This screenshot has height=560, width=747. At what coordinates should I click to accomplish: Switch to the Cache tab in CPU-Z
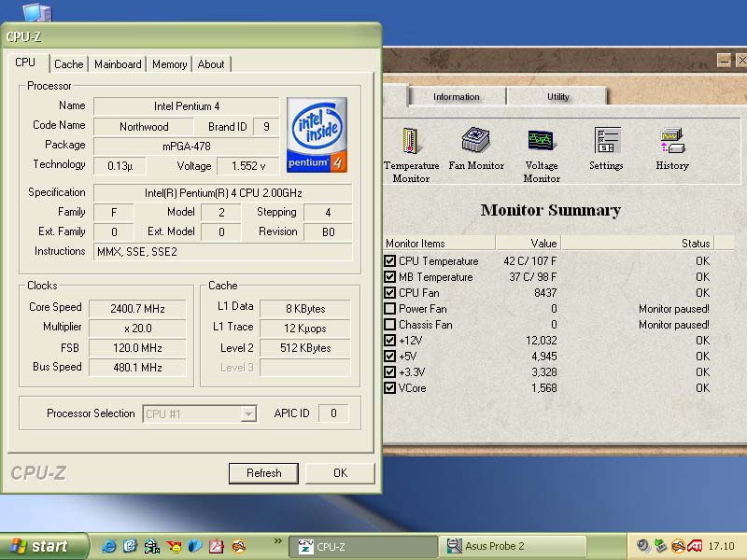[x=68, y=64]
